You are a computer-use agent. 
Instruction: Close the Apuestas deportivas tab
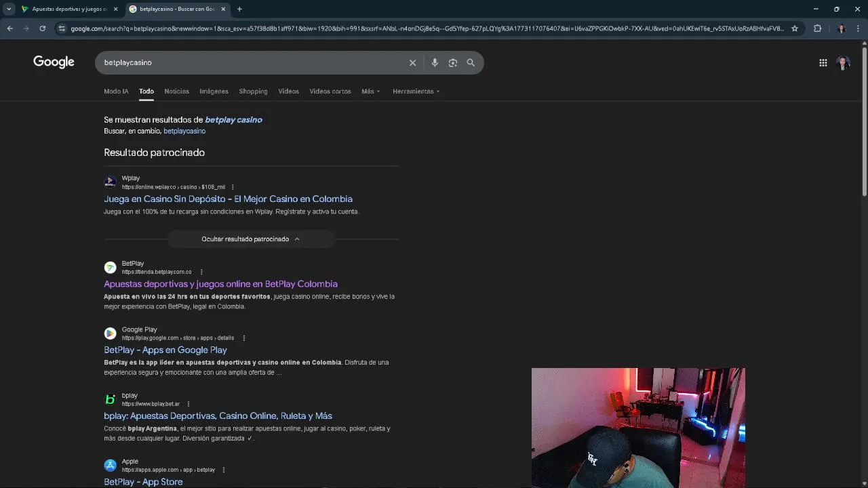coord(115,9)
